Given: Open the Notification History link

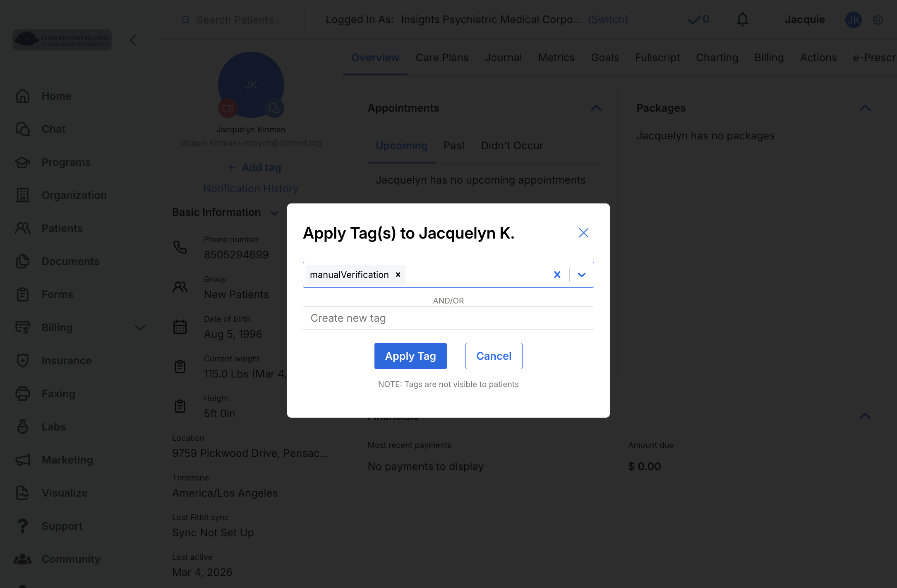Looking at the screenshot, I should (251, 189).
